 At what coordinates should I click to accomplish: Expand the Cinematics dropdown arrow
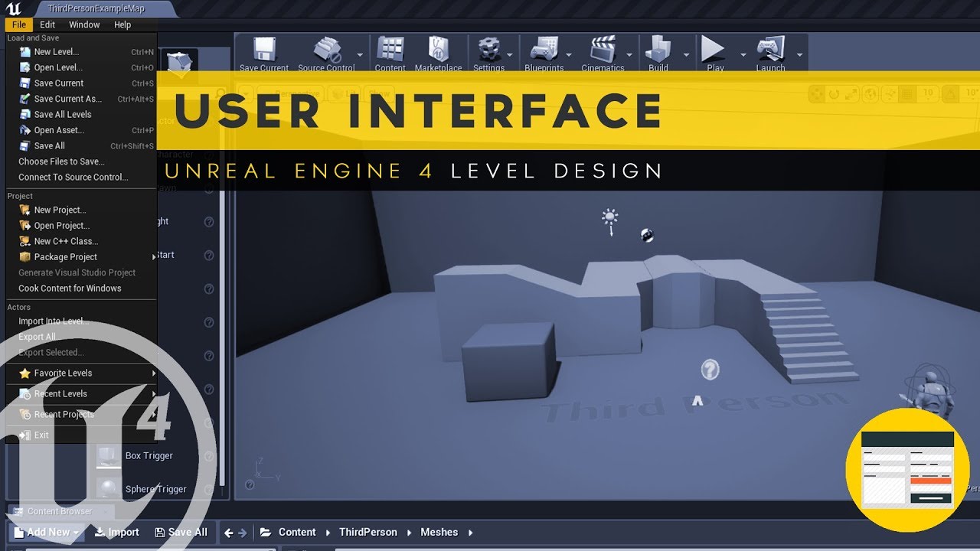[x=629, y=55]
